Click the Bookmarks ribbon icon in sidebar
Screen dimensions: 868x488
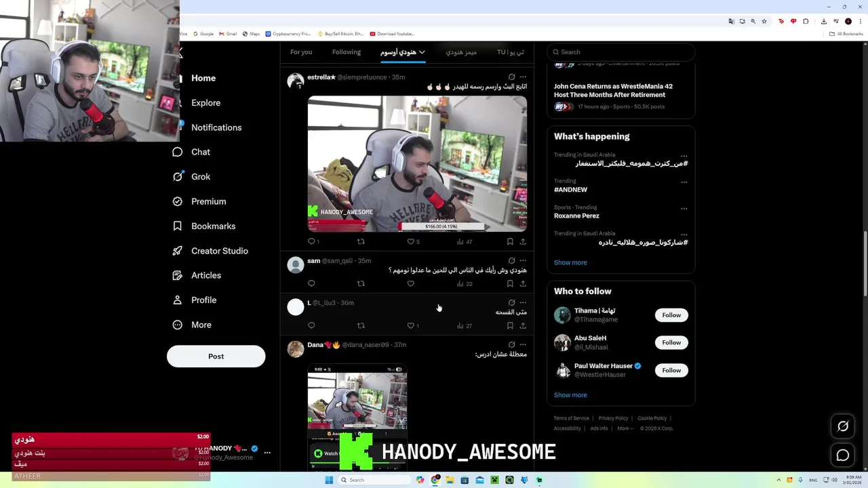point(178,226)
